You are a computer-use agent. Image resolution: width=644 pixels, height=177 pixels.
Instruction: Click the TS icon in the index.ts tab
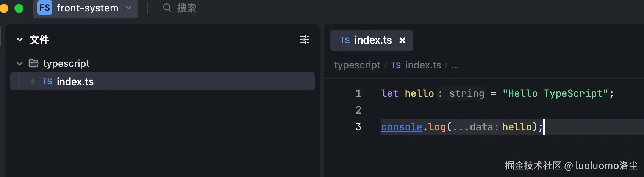click(x=345, y=40)
